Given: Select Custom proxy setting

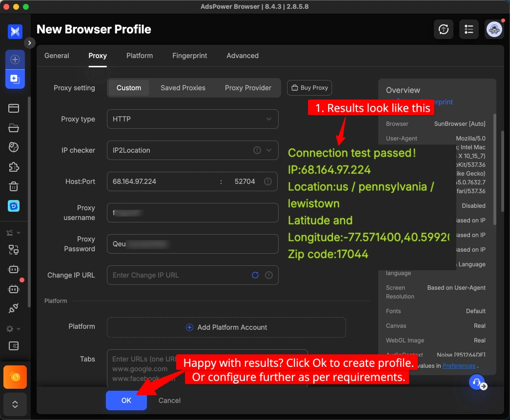Looking at the screenshot, I should (129, 88).
